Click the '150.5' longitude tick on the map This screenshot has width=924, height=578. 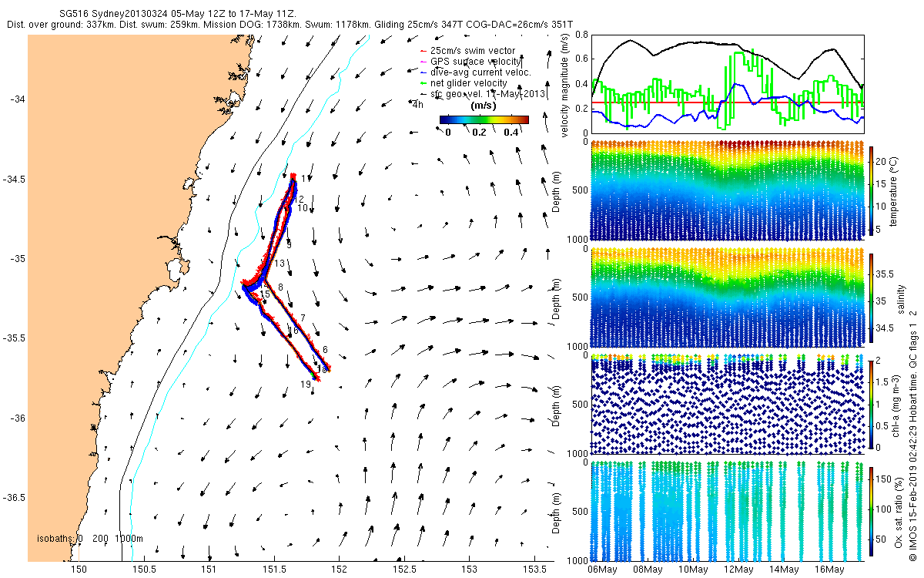tap(144, 570)
